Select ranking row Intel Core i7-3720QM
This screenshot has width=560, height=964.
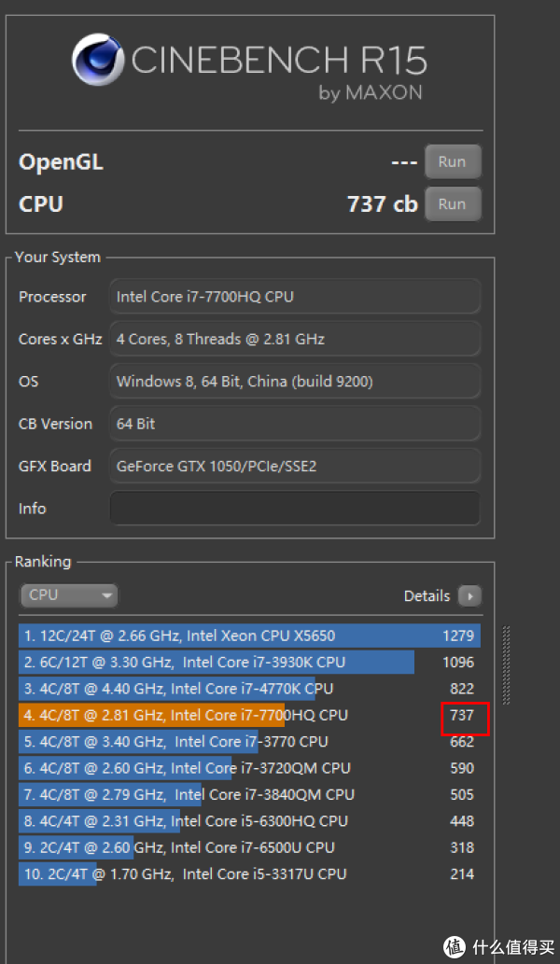249,768
